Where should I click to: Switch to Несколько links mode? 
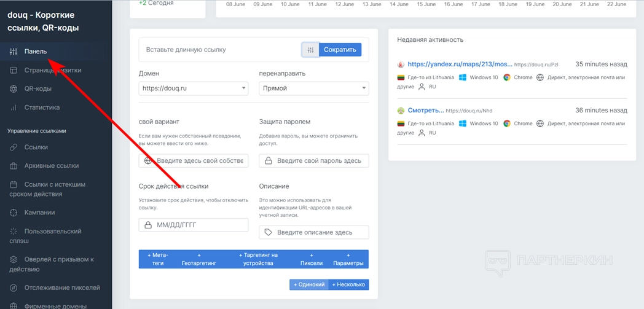[x=348, y=284]
